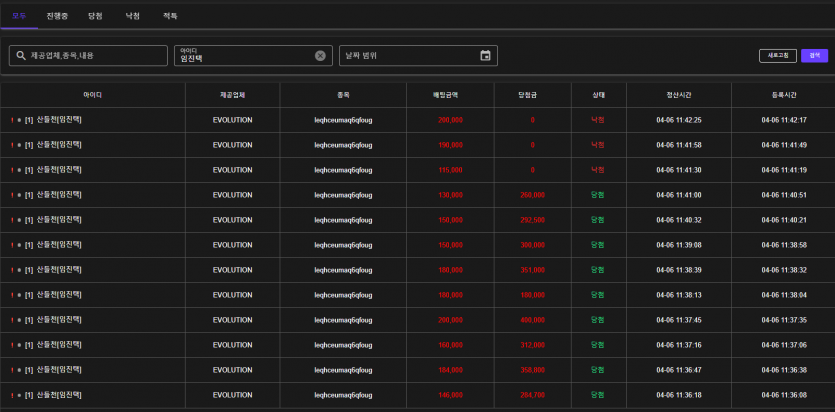Click EVOLUTION in the 11:41:58 row
The width and height of the screenshot is (835, 412).
click(x=233, y=145)
